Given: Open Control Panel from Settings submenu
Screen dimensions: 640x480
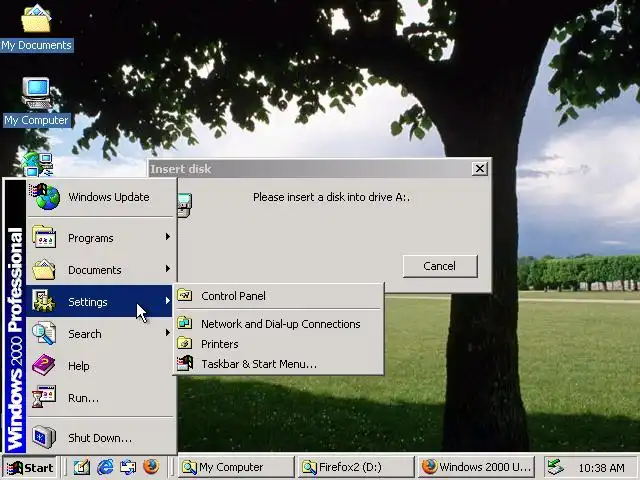Looking at the screenshot, I should click(278, 296).
